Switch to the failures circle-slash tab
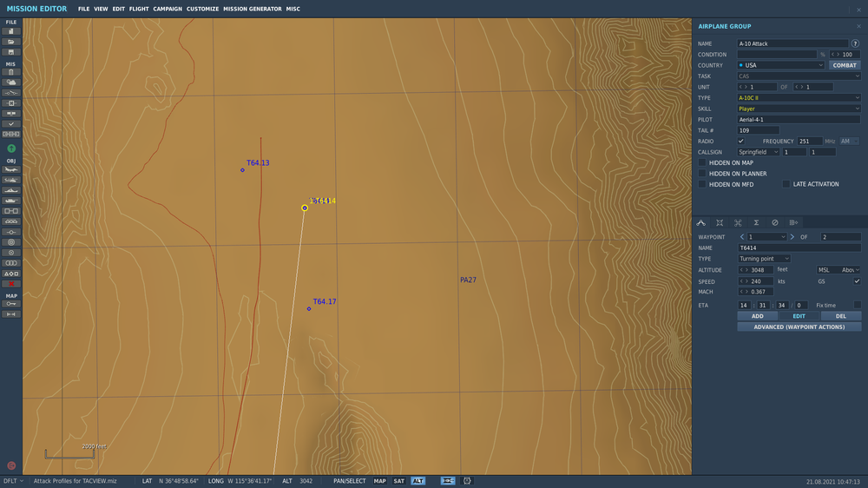868x488 pixels. 775,222
